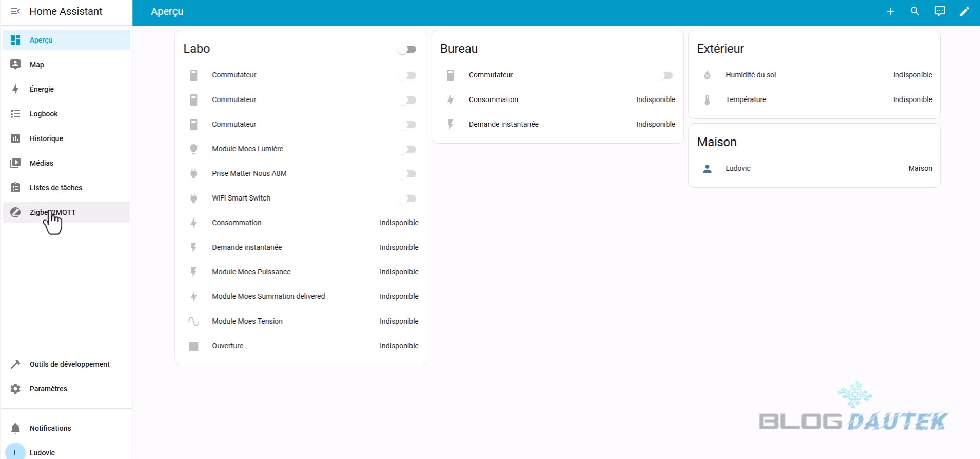Open the assistant chat bubble icon
This screenshot has width=980, height=459.
pyautogui.click(x=939, y=11)
